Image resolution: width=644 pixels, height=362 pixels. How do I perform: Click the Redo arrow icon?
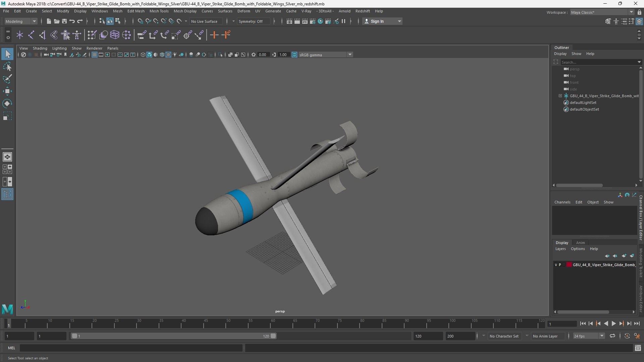80,21
